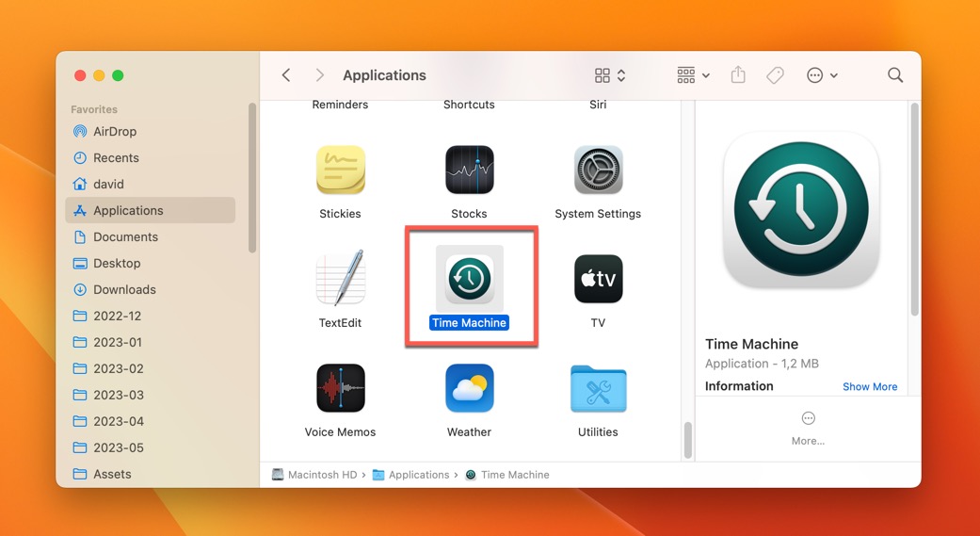This screenshot has width=980, height=536.
Task: Open System Settings app icon
Action: pos(598,171)
